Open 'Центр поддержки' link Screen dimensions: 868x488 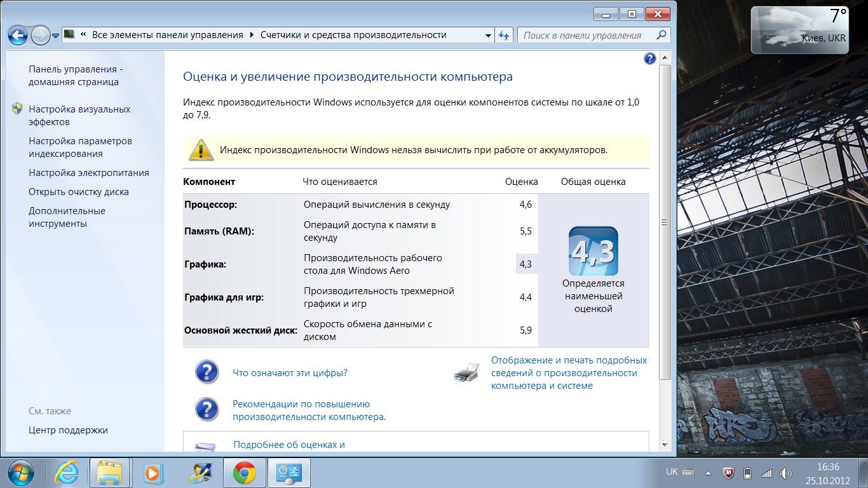(x=68, y=430)
